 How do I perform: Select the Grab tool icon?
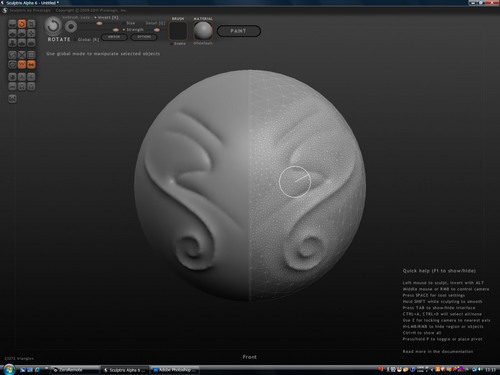[31, 33]
